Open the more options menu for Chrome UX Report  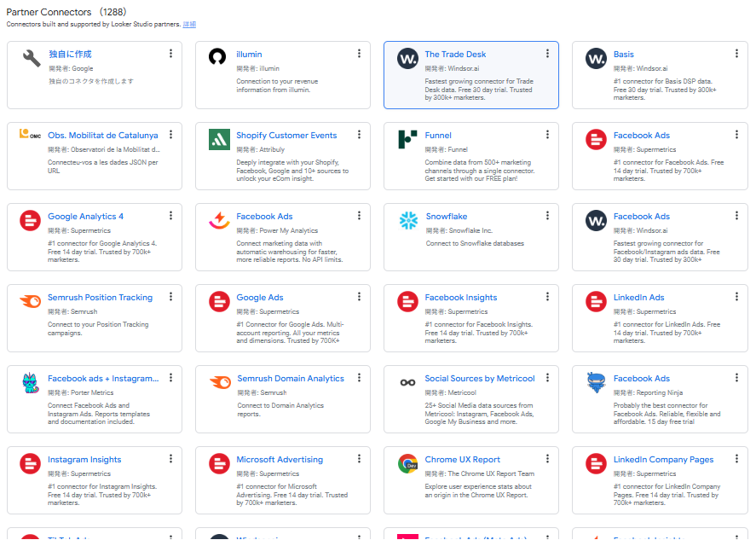[547, 459]
